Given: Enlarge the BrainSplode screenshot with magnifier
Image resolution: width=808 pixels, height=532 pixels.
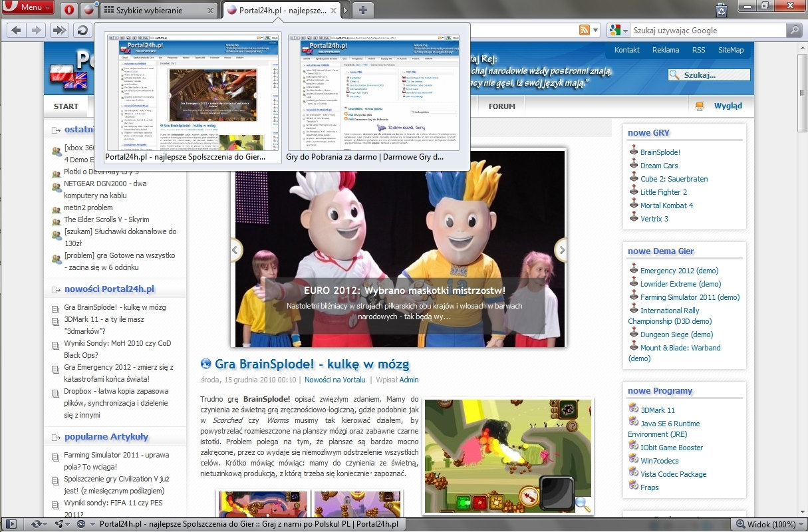Looking at the screenshot, I should [x=583, y=504].
